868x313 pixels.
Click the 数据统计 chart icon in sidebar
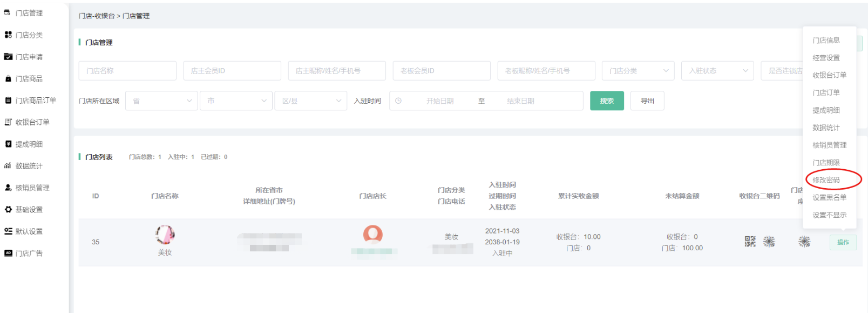point(8,166)
